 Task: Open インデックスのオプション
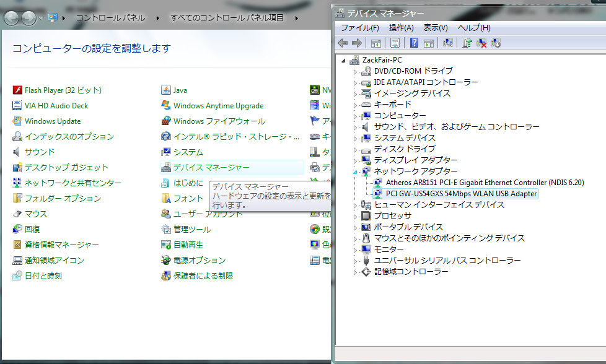click(x=63, y=137)
